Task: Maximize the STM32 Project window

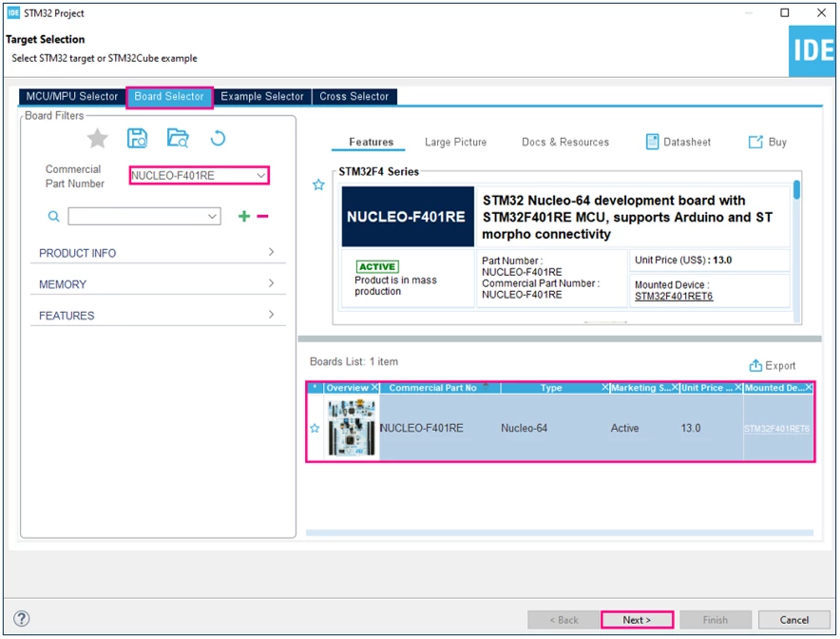Action: (x=785, y=13)
